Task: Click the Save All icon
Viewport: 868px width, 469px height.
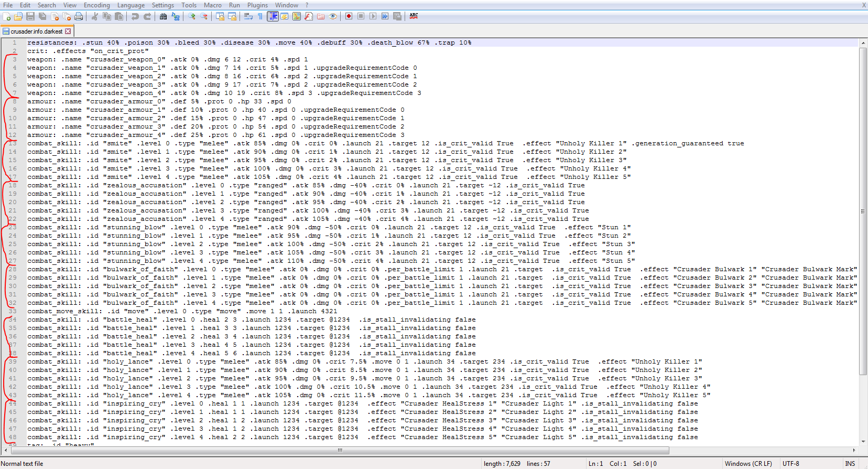Action: (x=42, y=16)
